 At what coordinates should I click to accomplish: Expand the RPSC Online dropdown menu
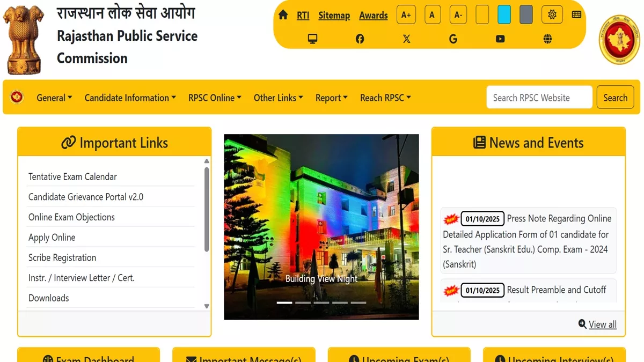point(215,98)
